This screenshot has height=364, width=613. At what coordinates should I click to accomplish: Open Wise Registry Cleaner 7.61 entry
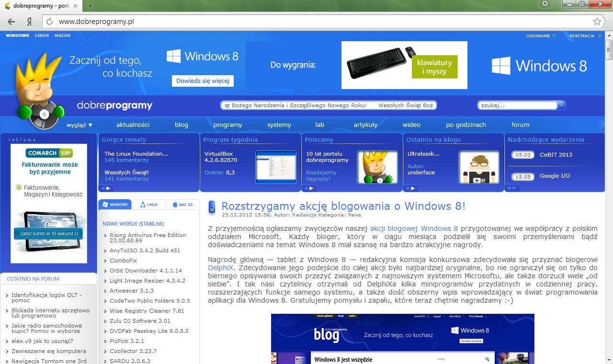[x=147, y=311]
